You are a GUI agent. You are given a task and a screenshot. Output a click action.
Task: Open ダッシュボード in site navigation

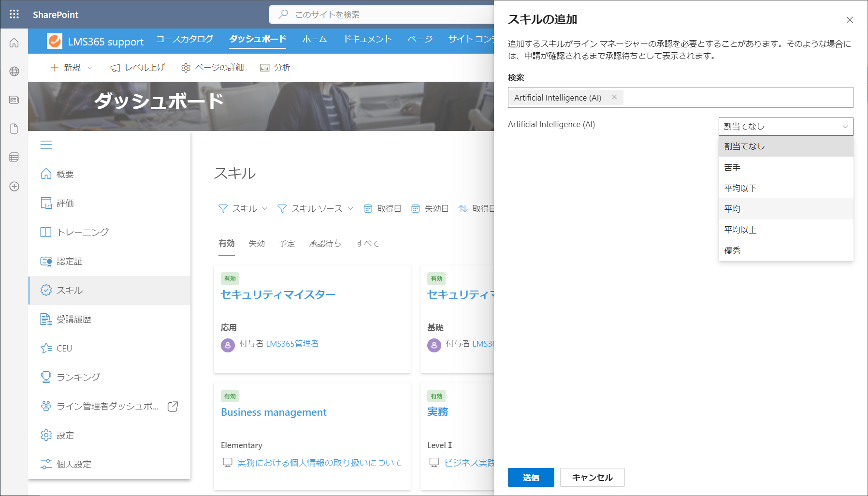(258, 39)
